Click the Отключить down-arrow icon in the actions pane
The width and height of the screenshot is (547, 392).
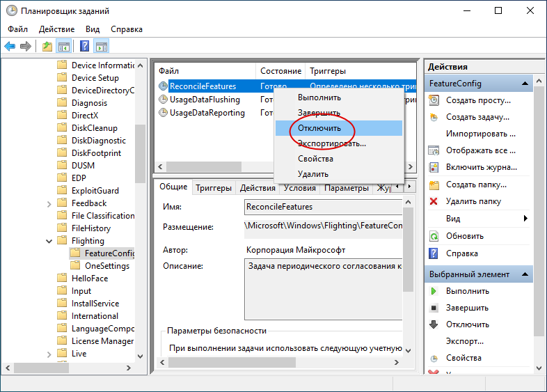click(x=434, y=324)
